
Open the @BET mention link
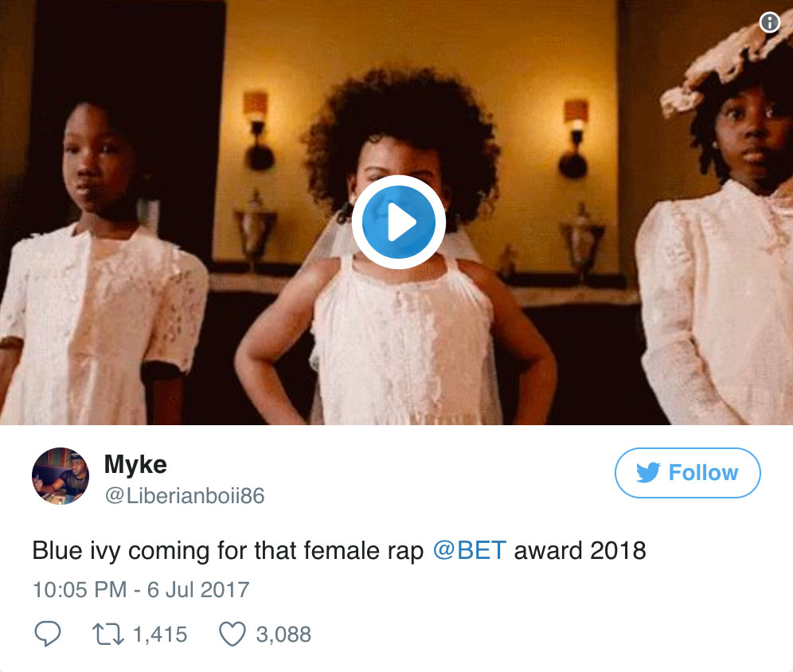[469, 551]
